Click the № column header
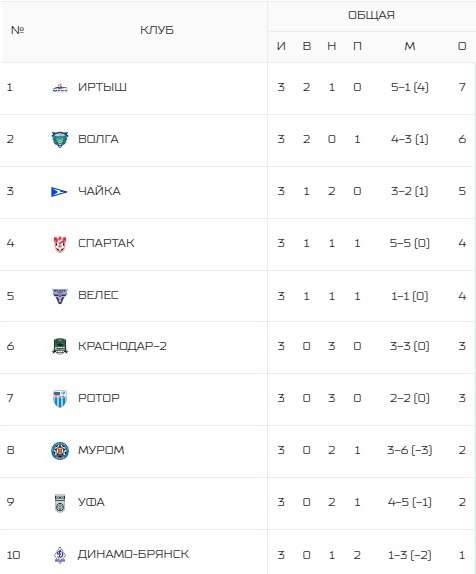Image resolution: width=476 pixels, height=574 pixels. (17, 30)
